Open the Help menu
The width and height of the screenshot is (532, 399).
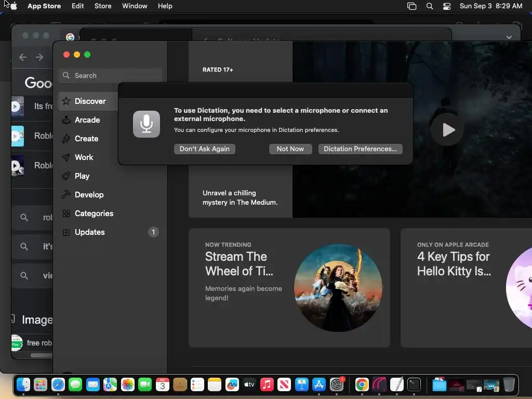[165, 6]
